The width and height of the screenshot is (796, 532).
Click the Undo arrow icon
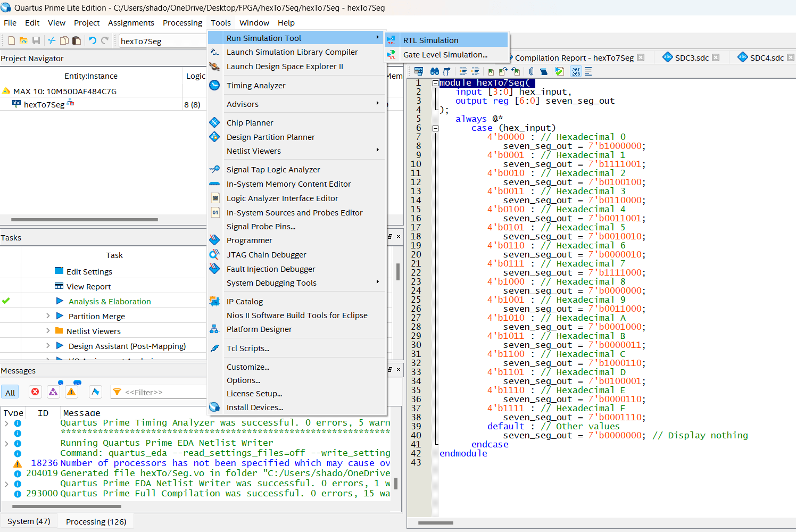[93, 40]
